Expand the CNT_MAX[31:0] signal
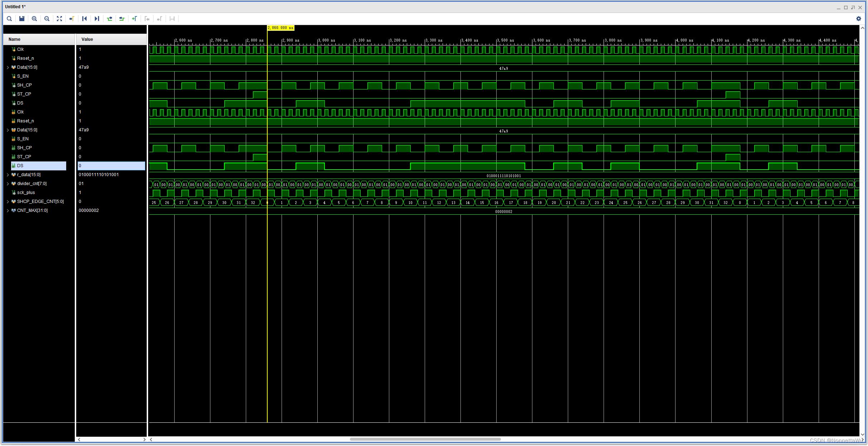 point(8,210)
